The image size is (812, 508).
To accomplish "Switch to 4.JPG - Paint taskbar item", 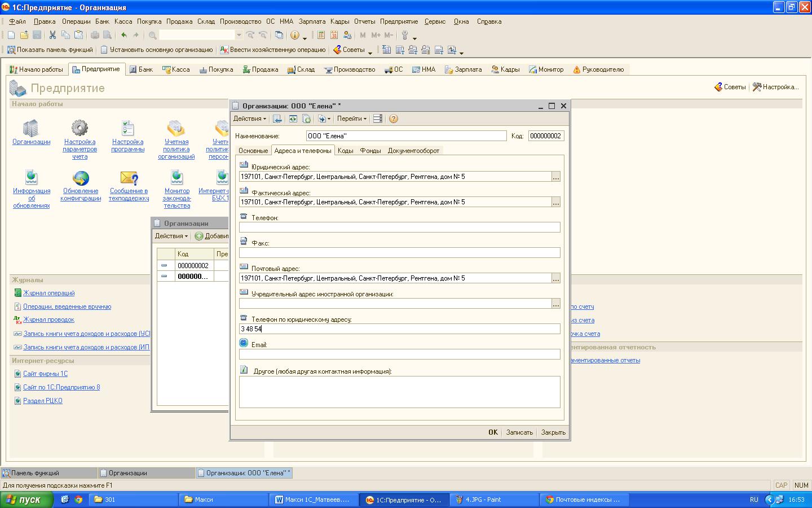I will 495,500.
